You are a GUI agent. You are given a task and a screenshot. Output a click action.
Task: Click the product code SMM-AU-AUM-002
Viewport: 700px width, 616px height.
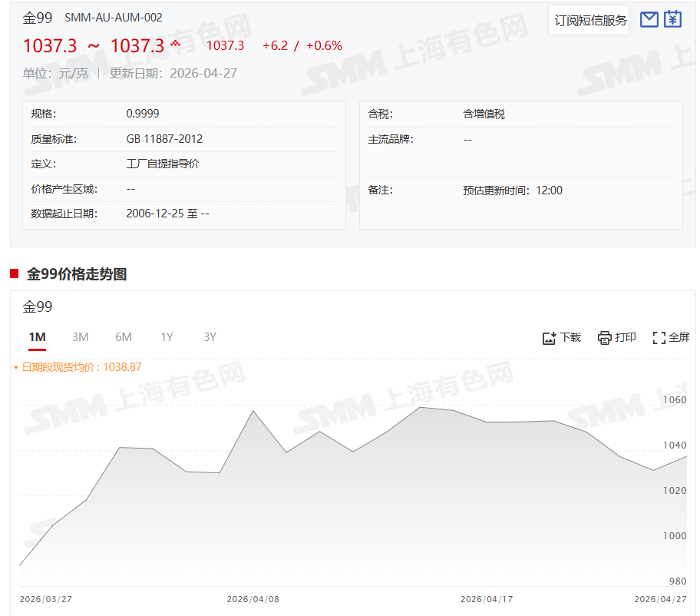pyautogui.click(x=114, y=18)
